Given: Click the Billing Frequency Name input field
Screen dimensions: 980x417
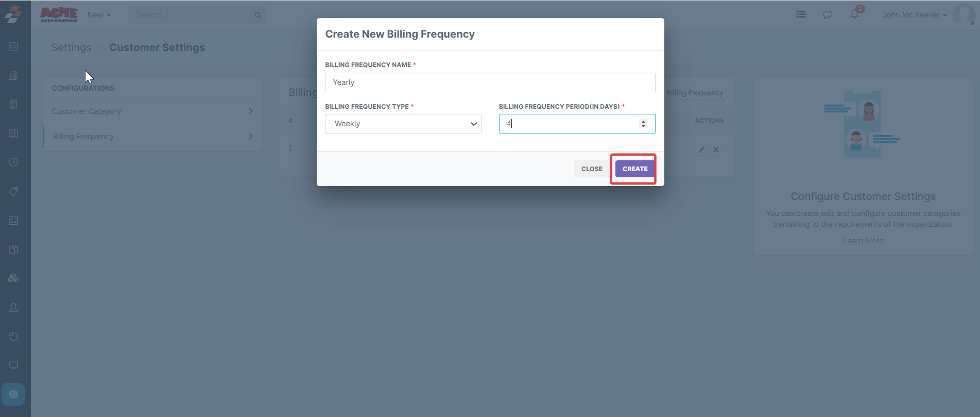Looking at the screenshot, I should click(x=490, y=82).
